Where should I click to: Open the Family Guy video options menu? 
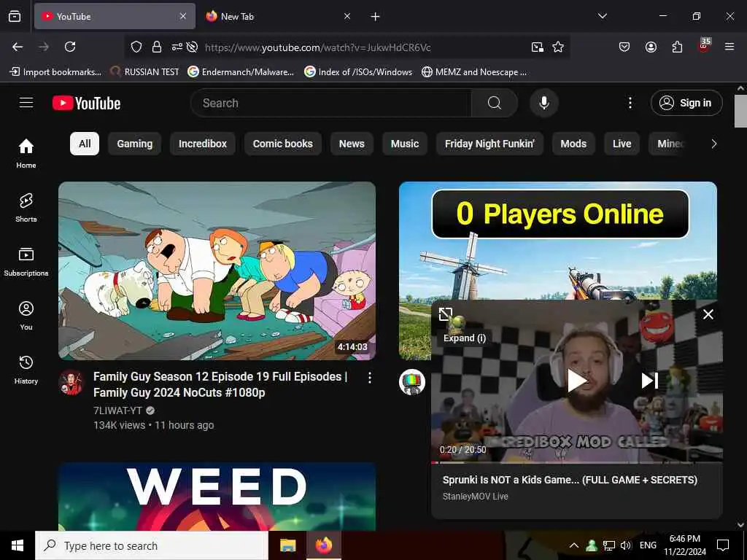(x=370, y=378)
